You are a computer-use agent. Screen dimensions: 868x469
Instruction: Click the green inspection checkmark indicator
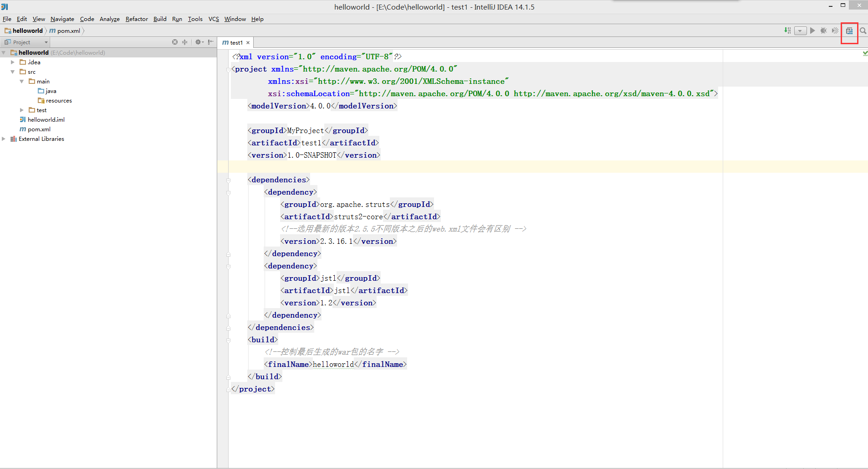(865, 53)
